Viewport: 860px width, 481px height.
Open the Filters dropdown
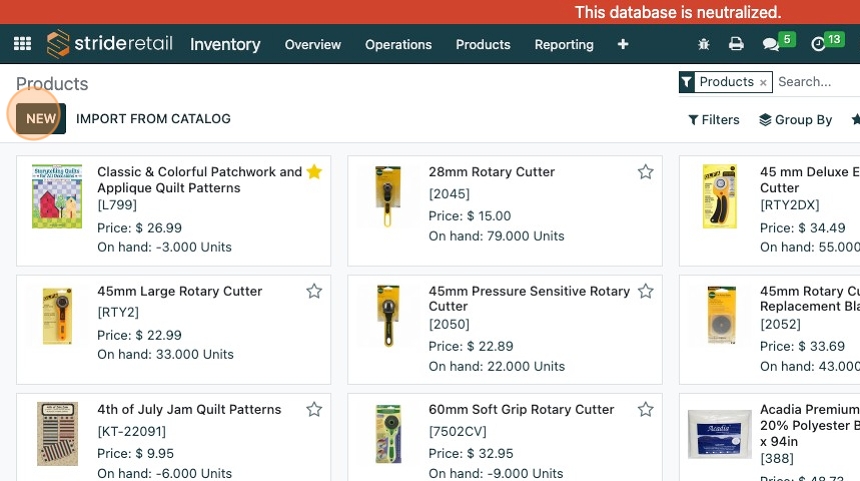click(714, 120)
